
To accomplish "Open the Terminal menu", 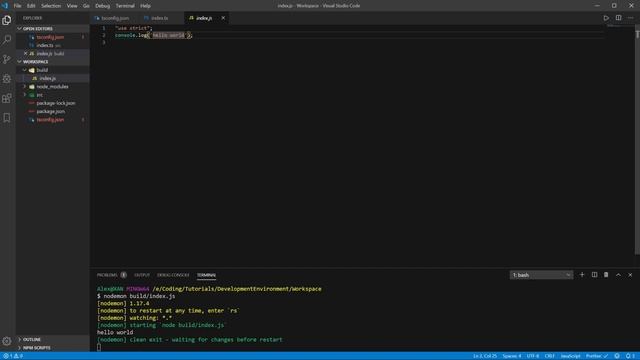I will (125, 6).
